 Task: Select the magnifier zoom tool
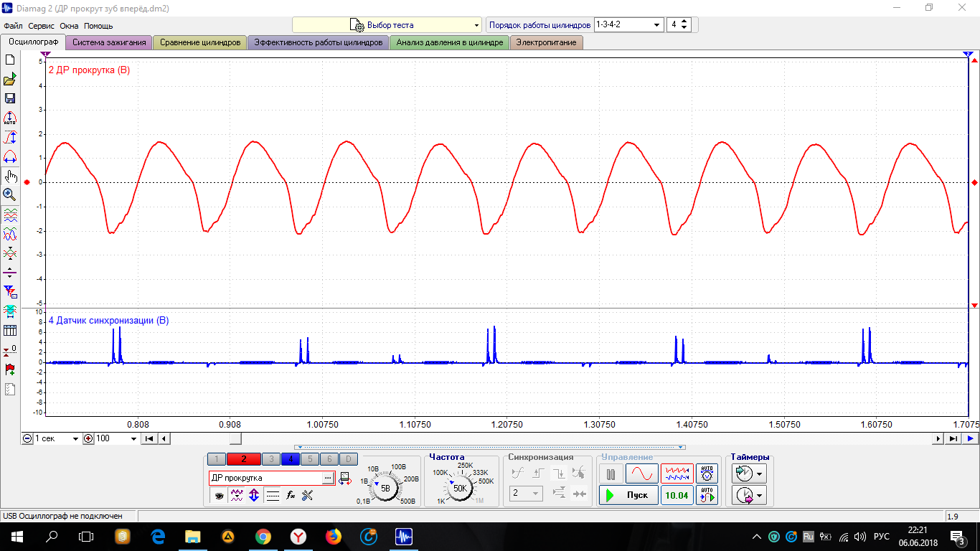10,194
